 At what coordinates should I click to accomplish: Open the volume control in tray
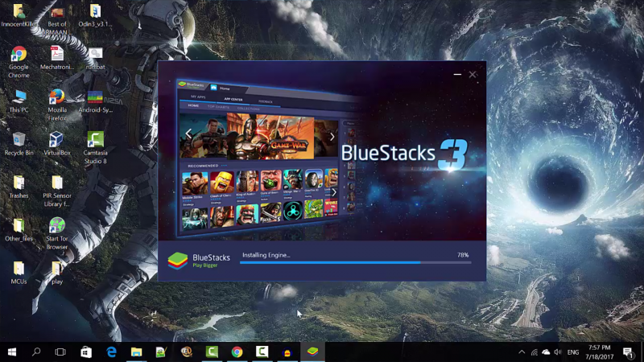tap(558, 352)
